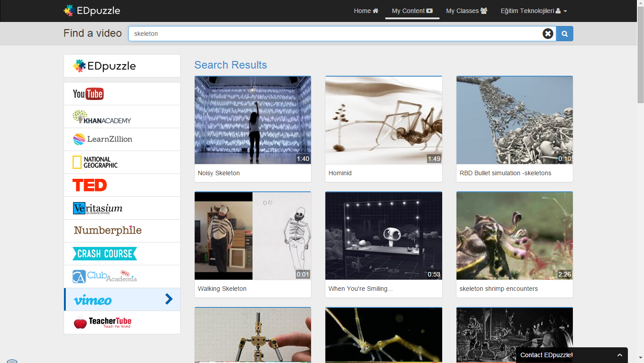Click the 'Walking Skeleton' title text
644x363 pixels.
click(x=222, y=289)
